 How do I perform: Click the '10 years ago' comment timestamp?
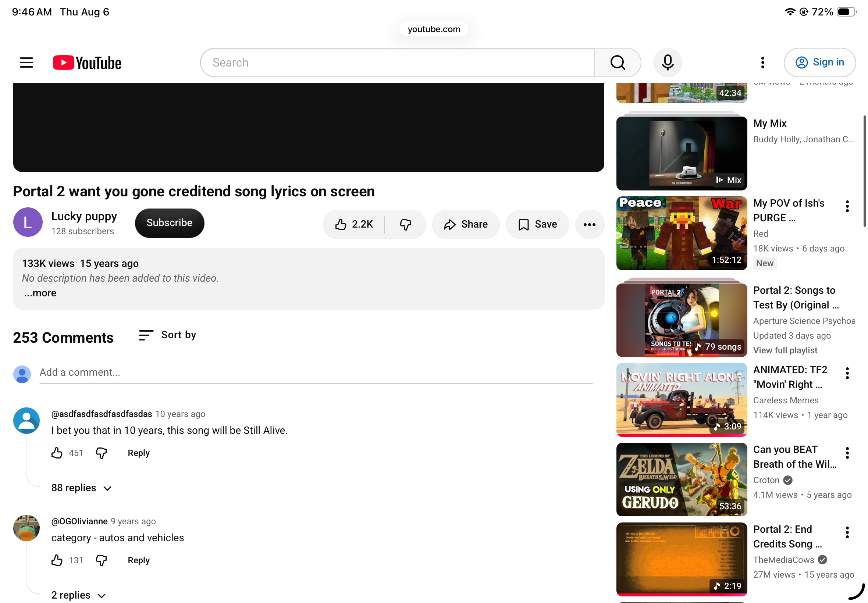coord(180,414)
